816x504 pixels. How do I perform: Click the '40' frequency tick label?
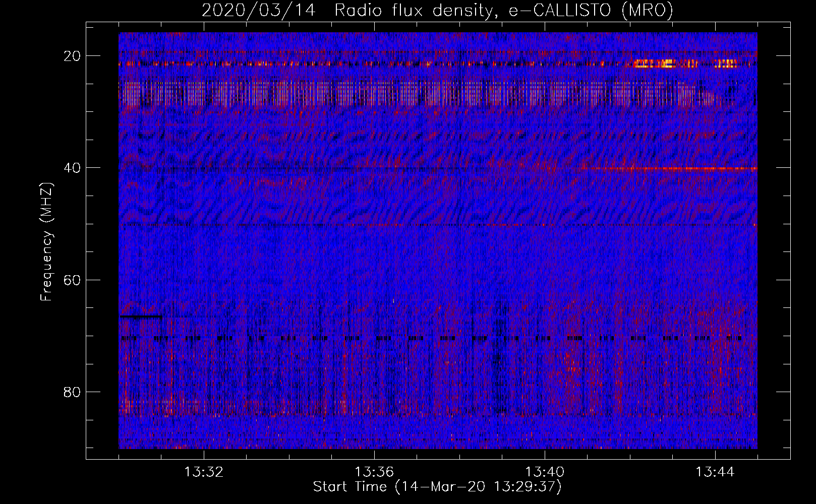pos(72,168)
